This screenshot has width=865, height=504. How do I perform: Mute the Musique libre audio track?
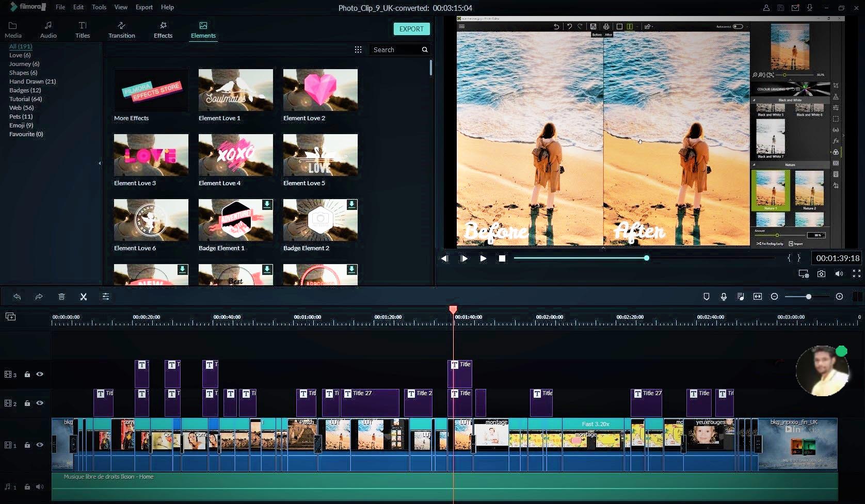pos(40,486)
